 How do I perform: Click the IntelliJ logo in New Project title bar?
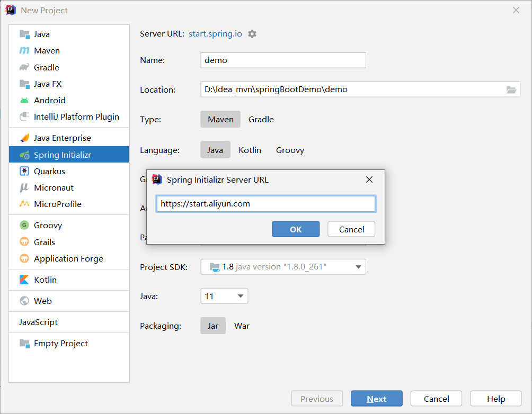coord(11,10)
